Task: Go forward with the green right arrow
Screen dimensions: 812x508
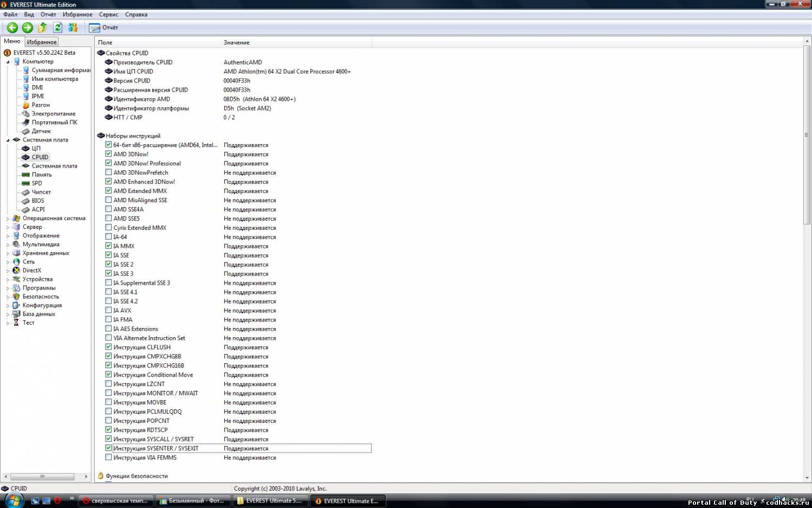Action: tap(28, 28)
